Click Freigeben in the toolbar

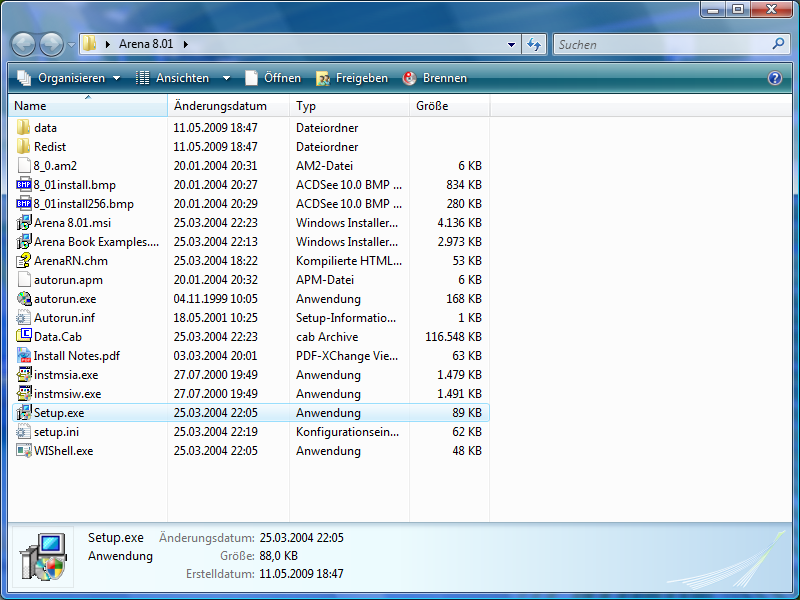pyautogui.click(x=353, y=78)
